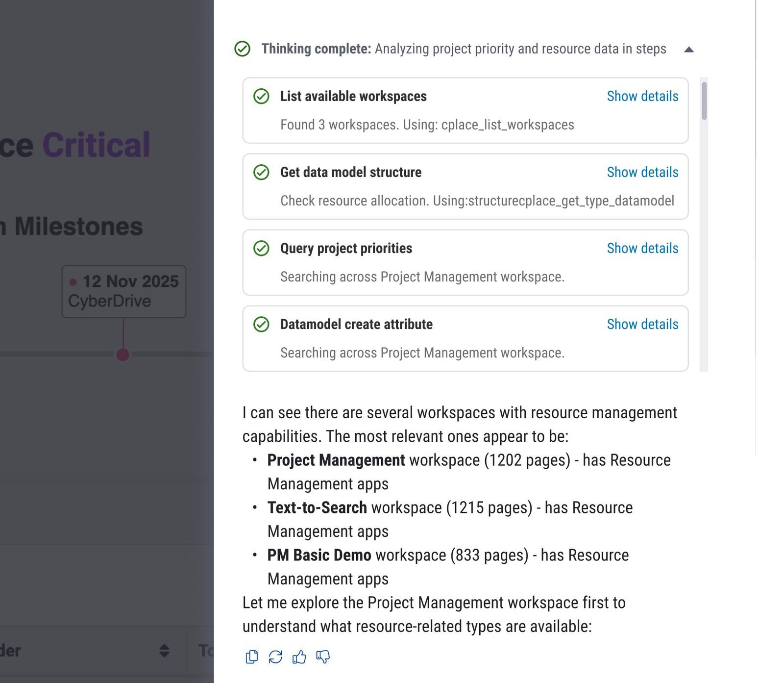The image size is (784, 683).
Task: Regenerate the assistant response
Action: [x=275, y=657]
